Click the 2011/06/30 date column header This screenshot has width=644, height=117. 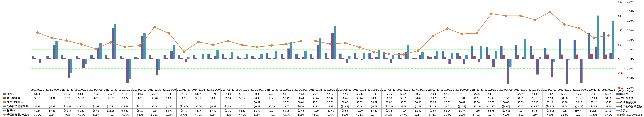point(37,90)
